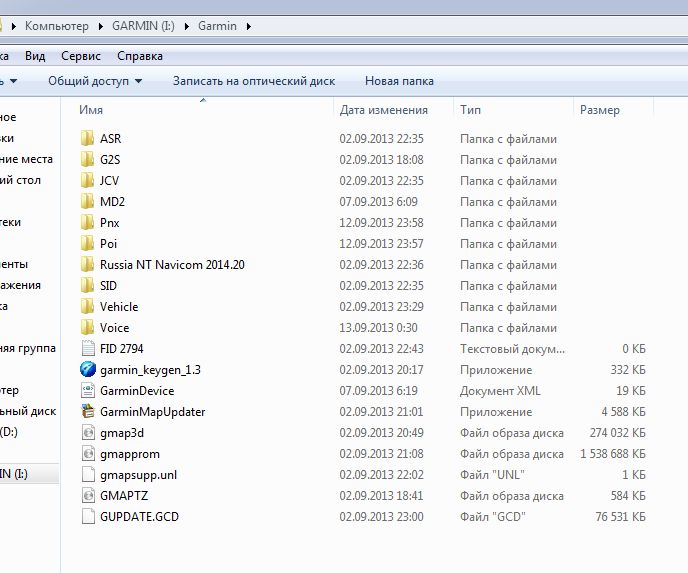Click the size value 76 531 КБ
Image resolution: width=688 pixels, height=573 pixels.
point(620,517)
